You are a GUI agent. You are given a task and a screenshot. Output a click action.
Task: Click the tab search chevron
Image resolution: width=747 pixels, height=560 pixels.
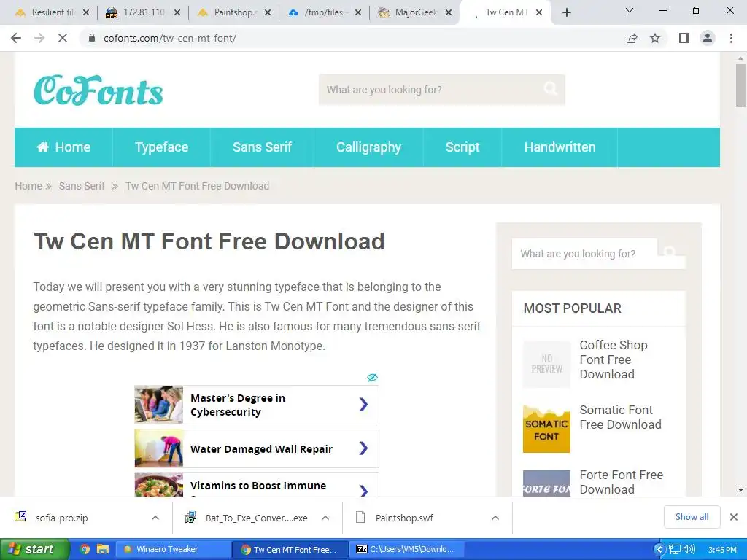point(630,10)
